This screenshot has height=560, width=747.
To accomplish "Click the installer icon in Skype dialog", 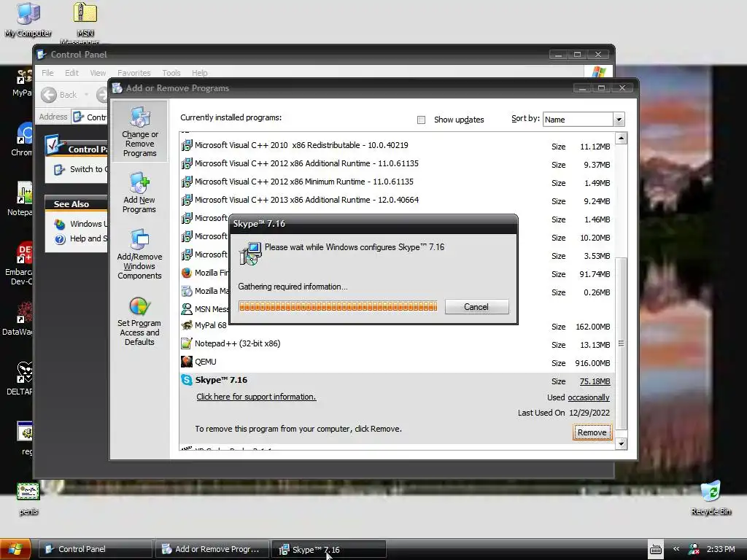I will (250, 253).
